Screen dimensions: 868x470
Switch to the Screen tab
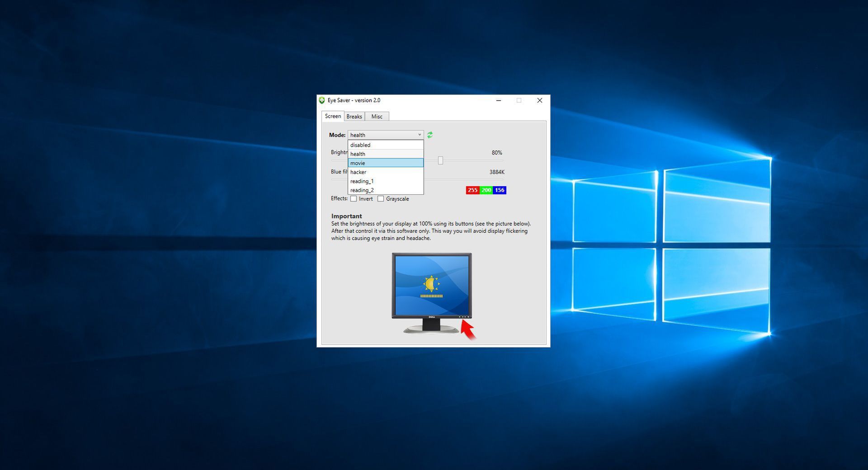(333, 116)
